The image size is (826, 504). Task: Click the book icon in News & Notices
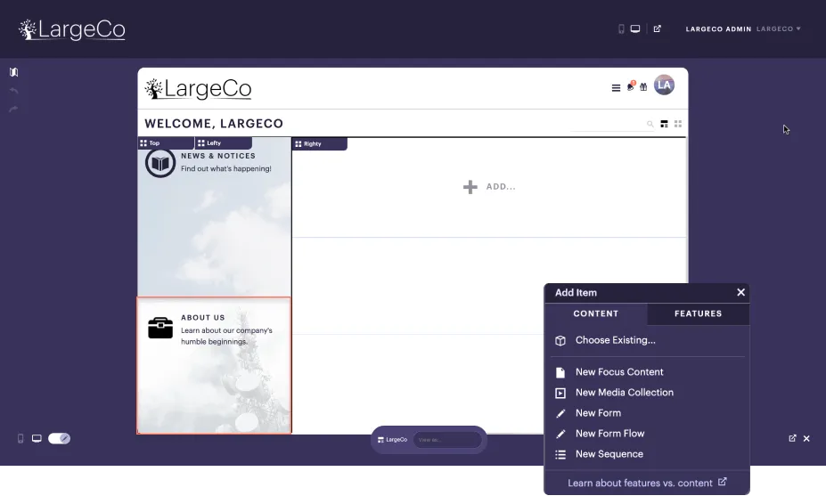(160, 163)
